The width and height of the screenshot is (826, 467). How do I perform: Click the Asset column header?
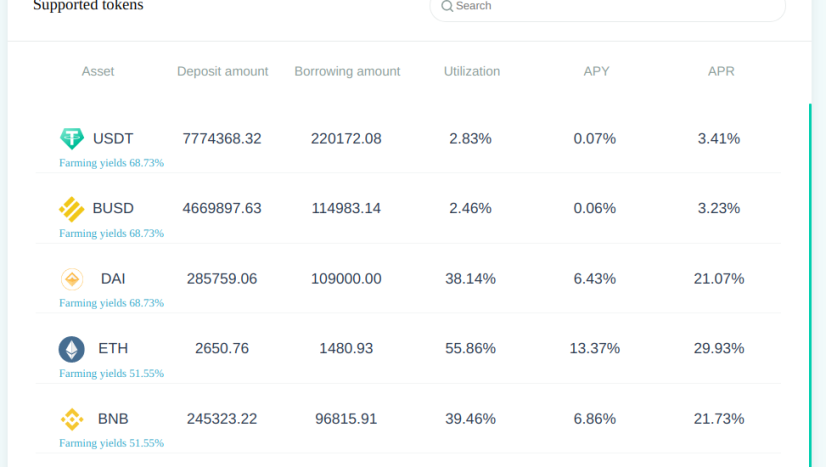[98, 72]
